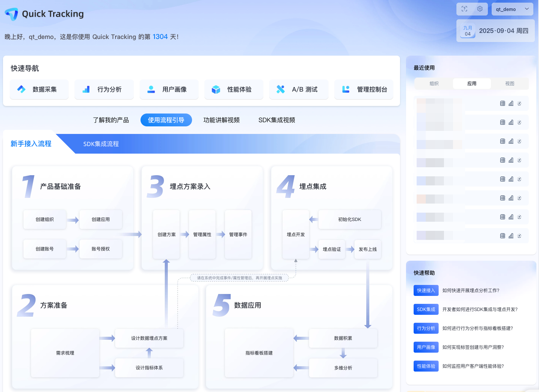Click the SDK集成 help tag
This screenshot has width=539, height=392.
pos(426,310)
